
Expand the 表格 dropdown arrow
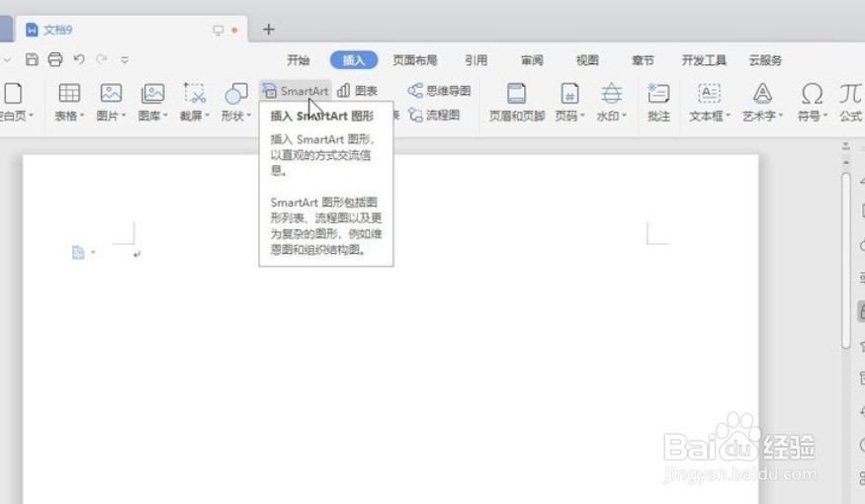coord(82,116)
